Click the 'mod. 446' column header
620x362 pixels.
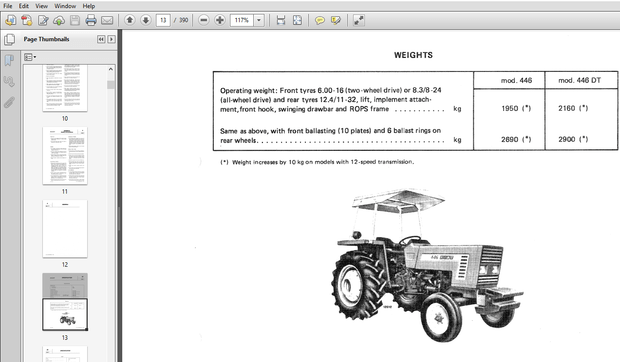516,80
